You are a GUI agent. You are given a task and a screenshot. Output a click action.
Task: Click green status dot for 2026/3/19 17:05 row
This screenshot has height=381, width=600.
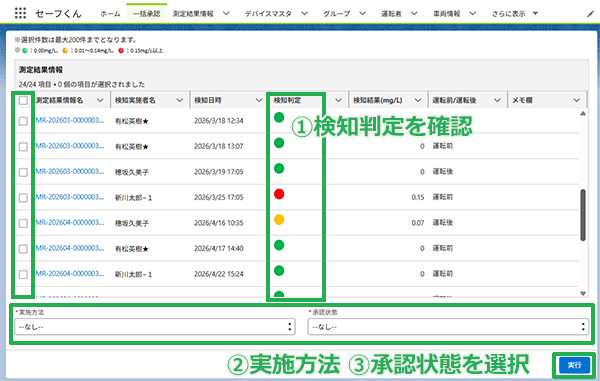[x=279, y=169]
